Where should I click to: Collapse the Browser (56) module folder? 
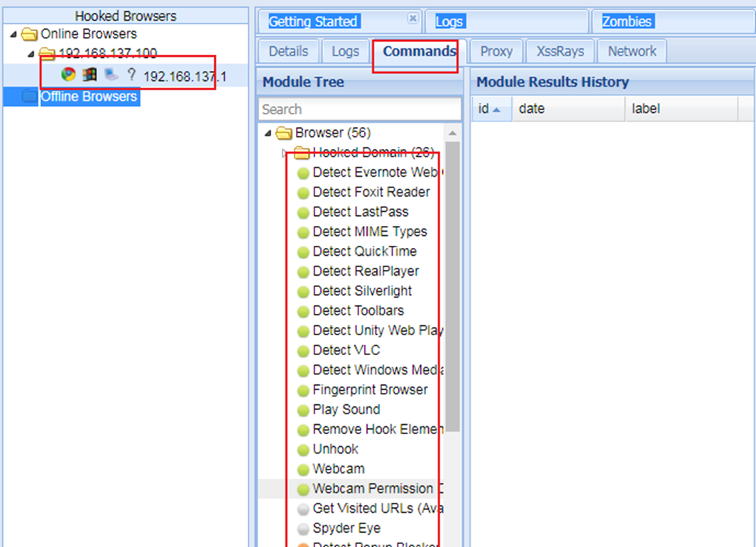coord(268,133)
